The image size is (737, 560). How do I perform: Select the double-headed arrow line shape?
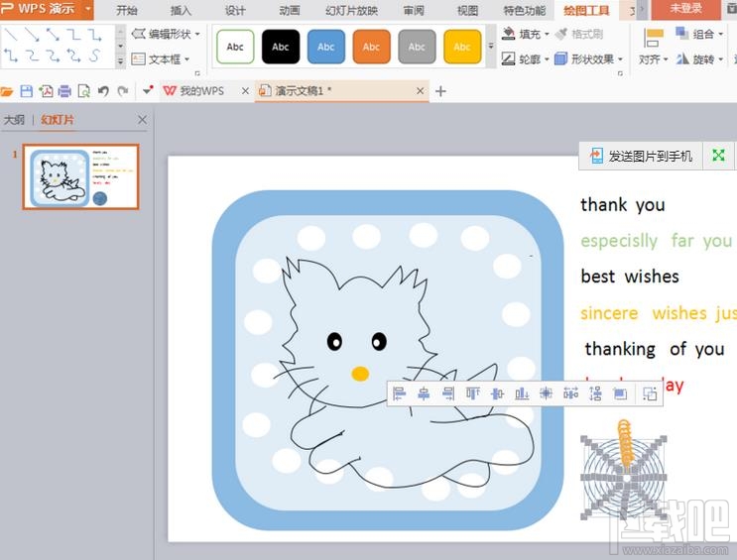pyautogui.click(x=53, y=35)
